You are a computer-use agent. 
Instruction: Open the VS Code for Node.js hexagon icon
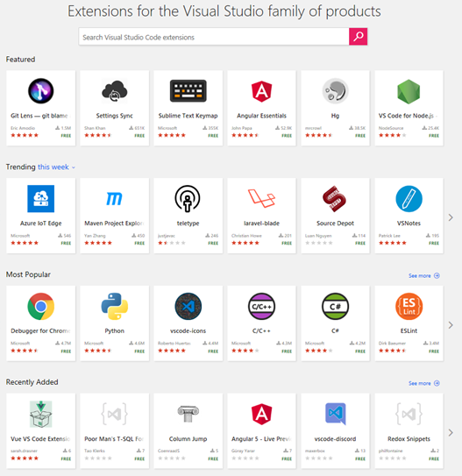click(409, 91)
